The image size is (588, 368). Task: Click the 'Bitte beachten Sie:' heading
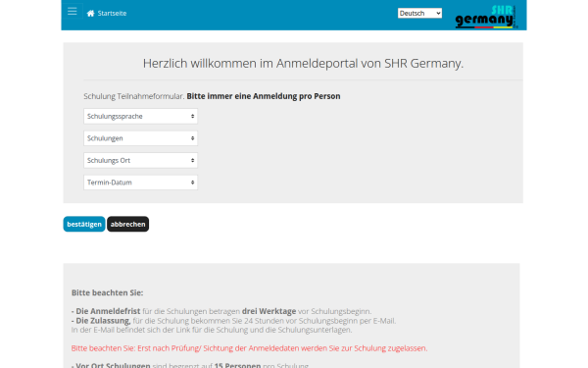[x=107, y=292]
